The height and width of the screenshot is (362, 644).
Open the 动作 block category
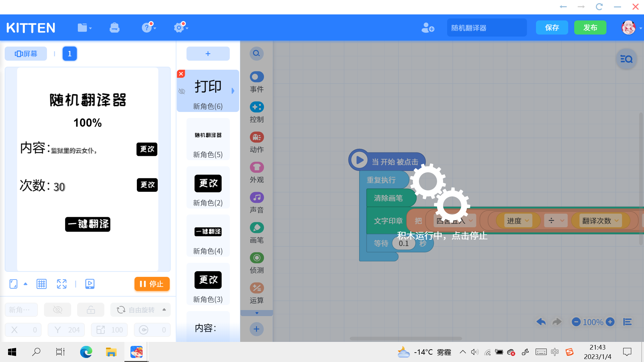(257, 142)
